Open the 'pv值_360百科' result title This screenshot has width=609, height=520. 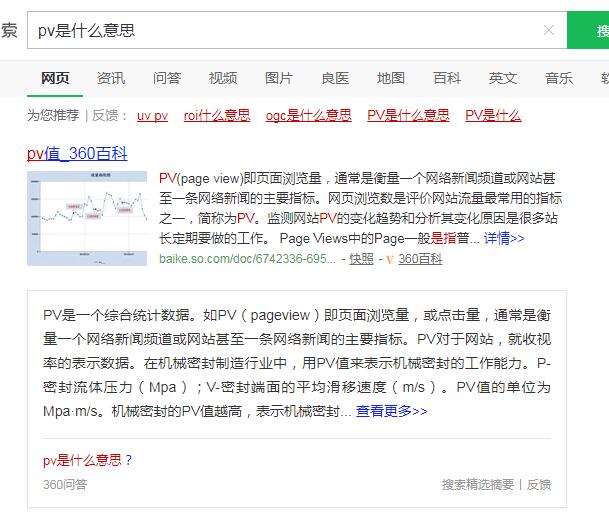(x=77, y=153)
